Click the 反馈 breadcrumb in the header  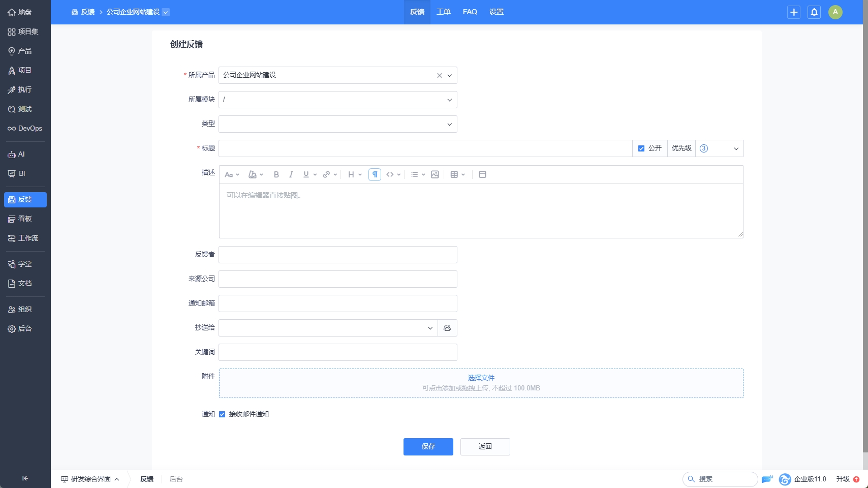(x=83, y=12)
